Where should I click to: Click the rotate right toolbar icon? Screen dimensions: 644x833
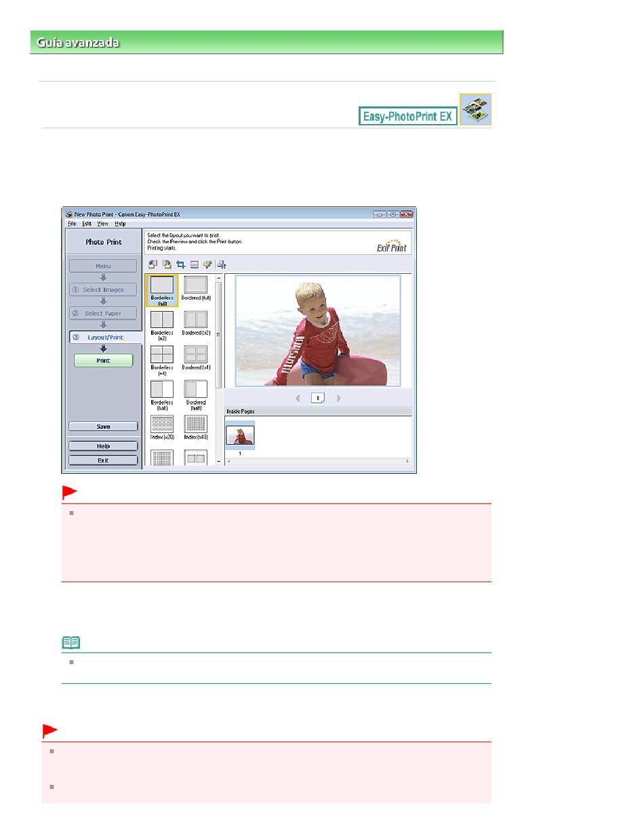(x=166, y=264)
